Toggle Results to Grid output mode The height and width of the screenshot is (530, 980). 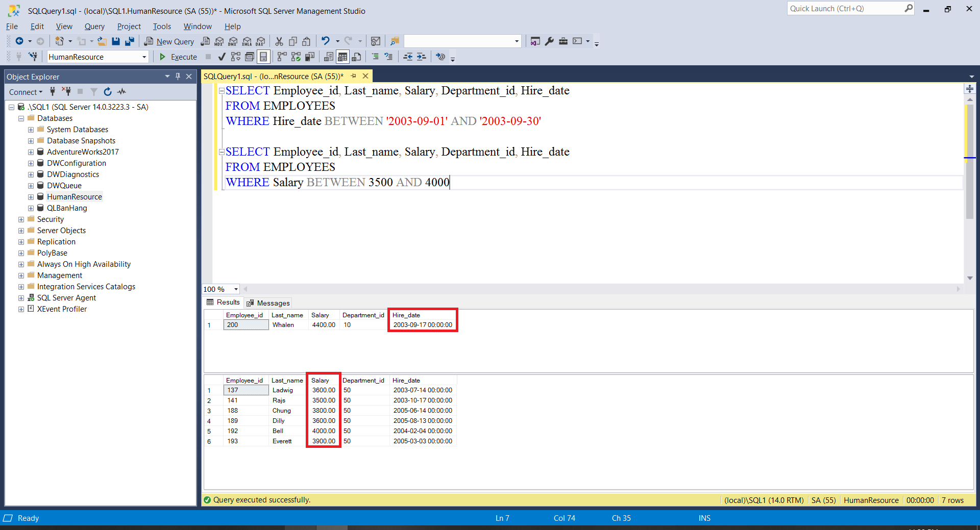pos(342,57)
